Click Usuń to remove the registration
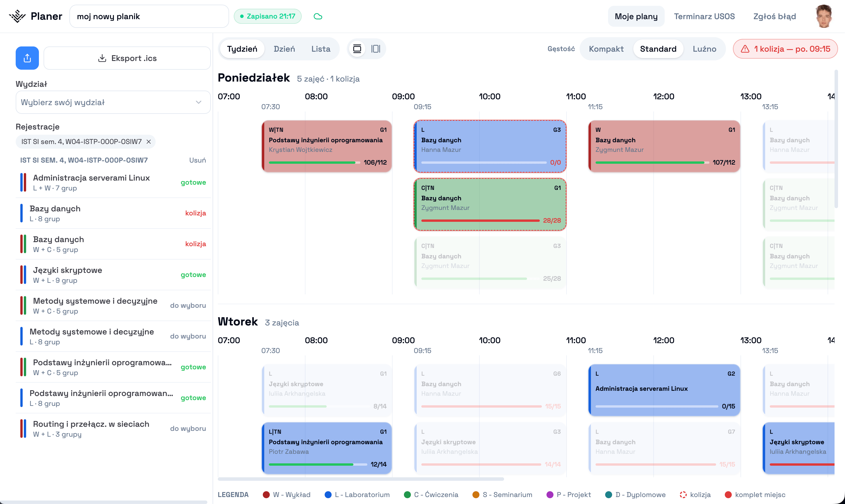 tap(198, 160)
